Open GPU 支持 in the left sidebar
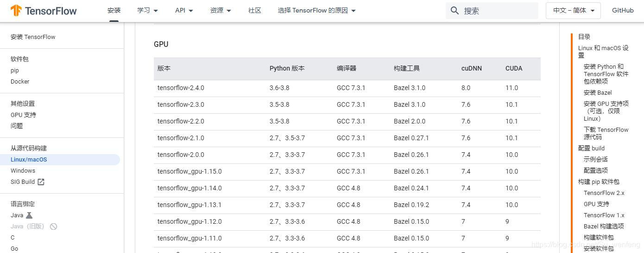 (23, 115)
